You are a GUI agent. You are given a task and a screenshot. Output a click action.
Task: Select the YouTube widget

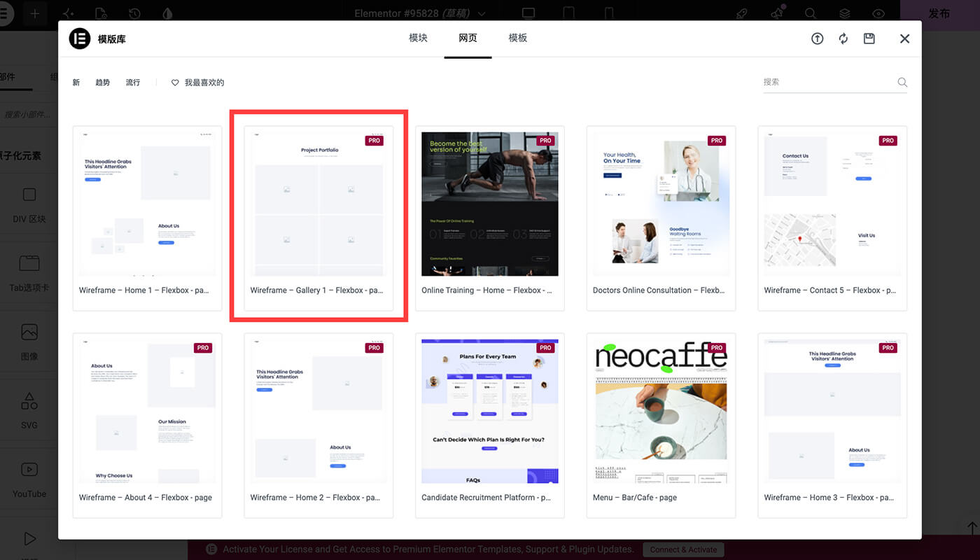click(29, 479)
